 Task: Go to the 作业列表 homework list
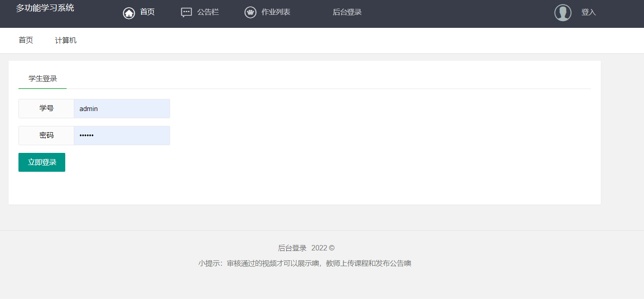[276, 13]
